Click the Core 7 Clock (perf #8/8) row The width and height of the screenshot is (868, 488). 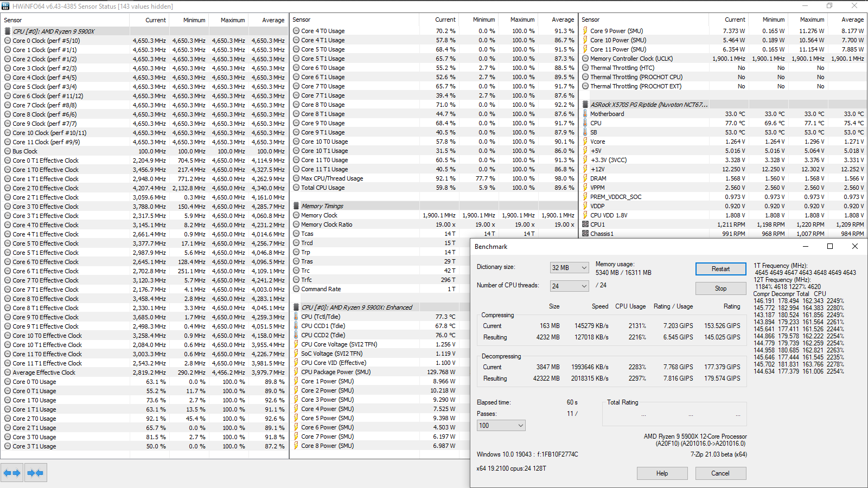click(144, 105)
